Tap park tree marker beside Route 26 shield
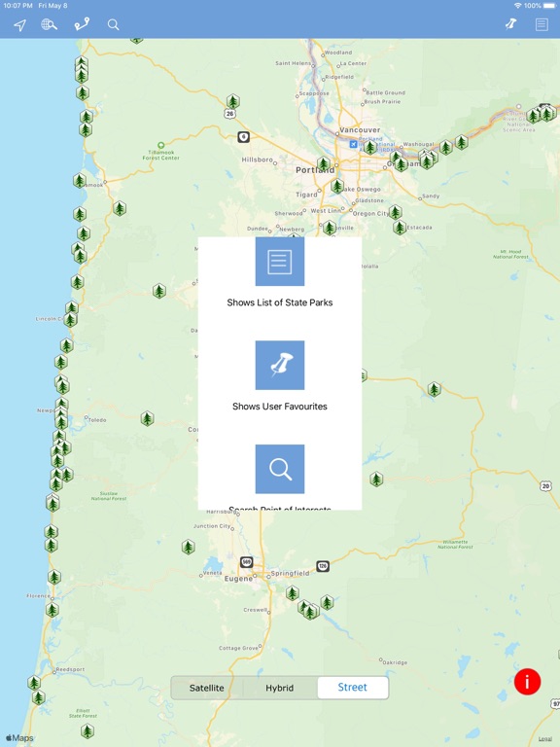 pyautogui.click(x=232, y=101)
